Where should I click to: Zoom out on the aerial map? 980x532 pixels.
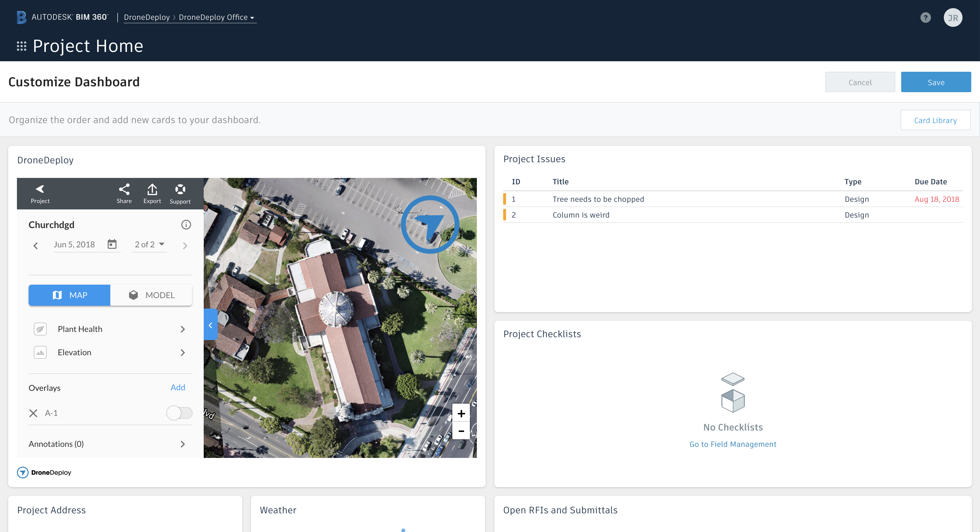click(461, 431)
